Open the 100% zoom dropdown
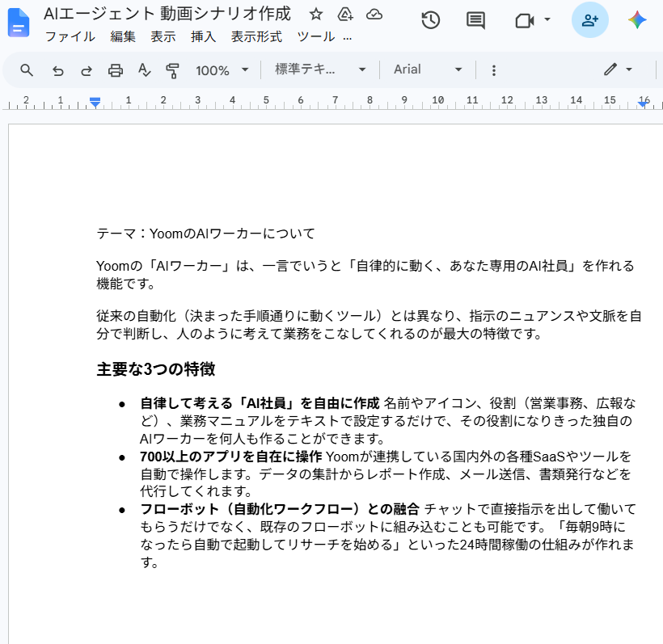 (x=222, y=69)
